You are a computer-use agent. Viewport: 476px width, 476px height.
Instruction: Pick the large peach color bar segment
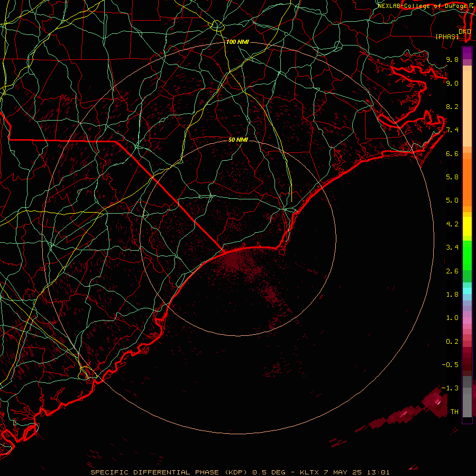tap(467, 108)
